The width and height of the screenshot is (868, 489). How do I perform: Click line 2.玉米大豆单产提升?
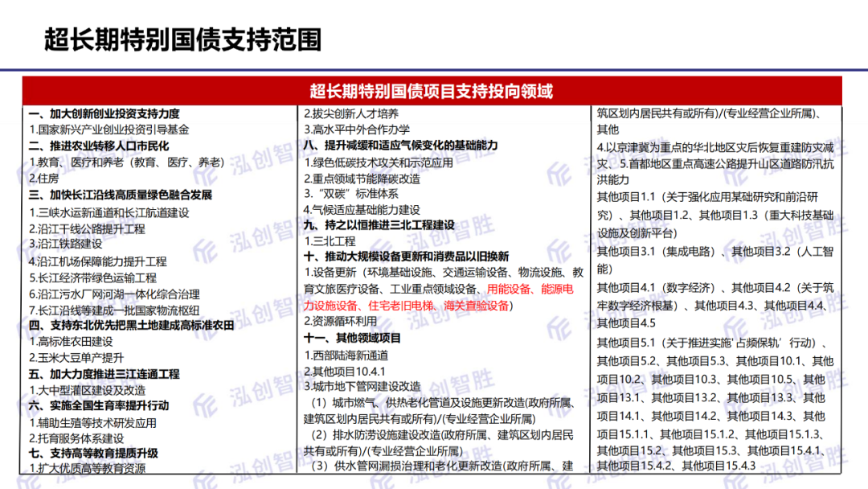(76, 358)
